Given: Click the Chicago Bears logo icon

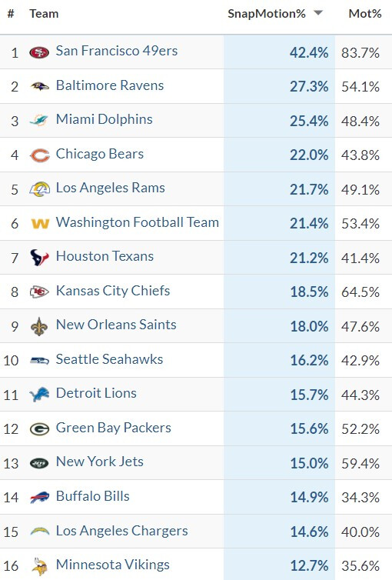Looking at the screenshot, I should [x=39, y=155].
